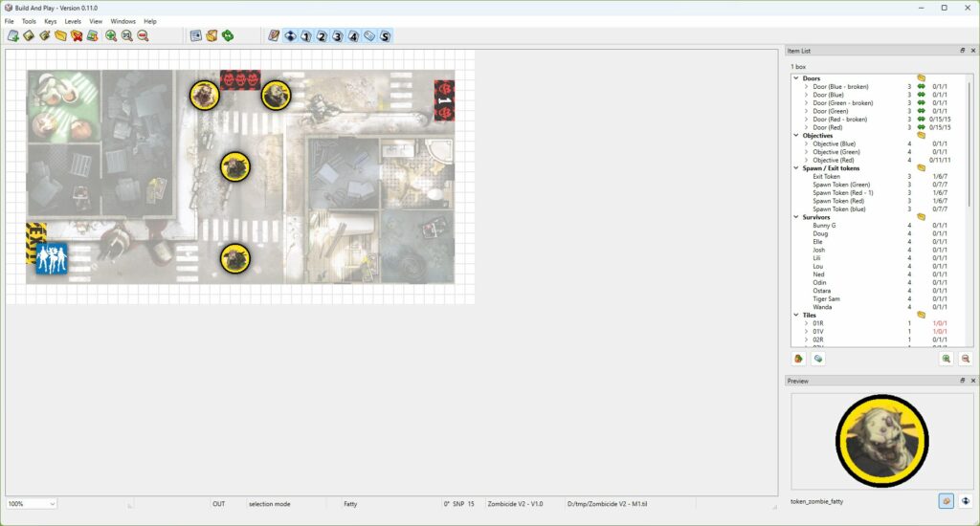Click the zoom out magnifier in main toolbar
The width and height of the screenshot is (980, 526).
click(x=144, y=36)
